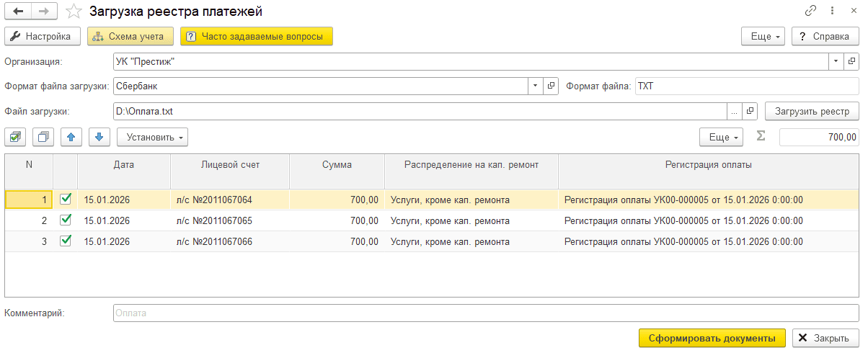Open the Еще menu above the table
Screen dimensions: 868x353
point(722,136)
